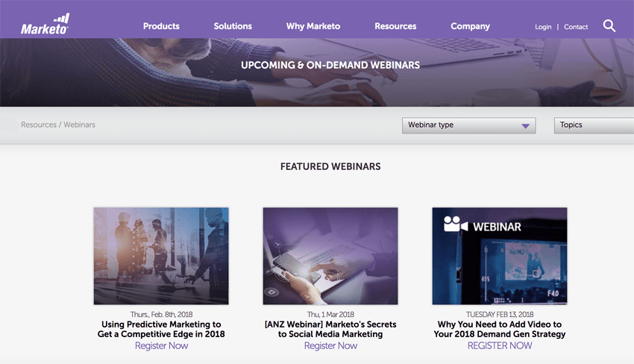The height and width of the screenshot is (364, 634).
Task: Click REGISTER NOW for Video Demand Gen webinar
Action: point(500,346)
